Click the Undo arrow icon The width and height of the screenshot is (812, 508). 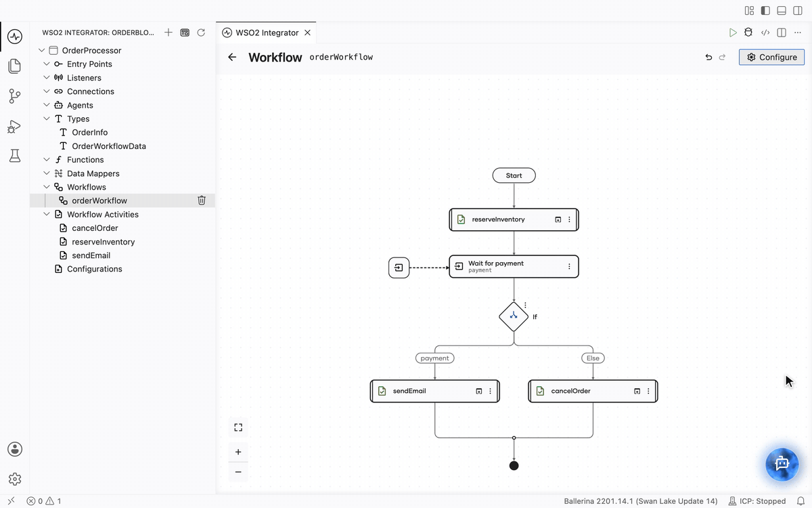[708, 58]
